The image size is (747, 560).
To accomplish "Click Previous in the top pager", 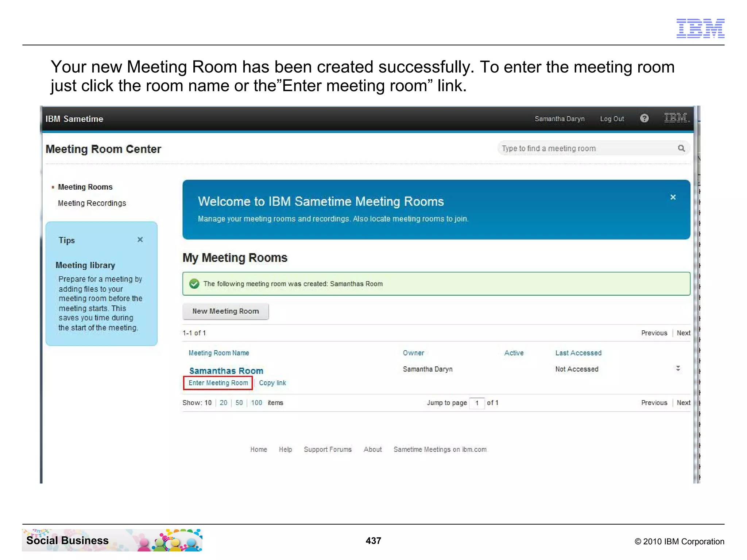I will pyautogui.click(x=654, y=333).
